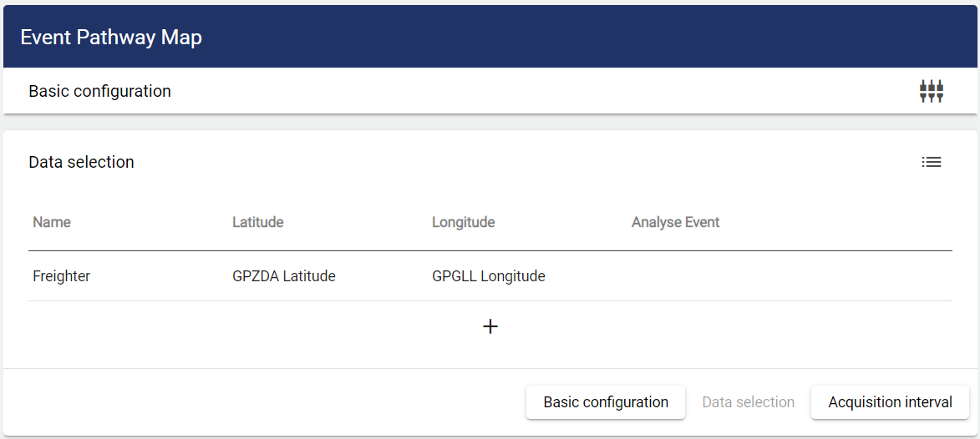
Task: Add a new data row with plus icon
Action: (490, 326)
